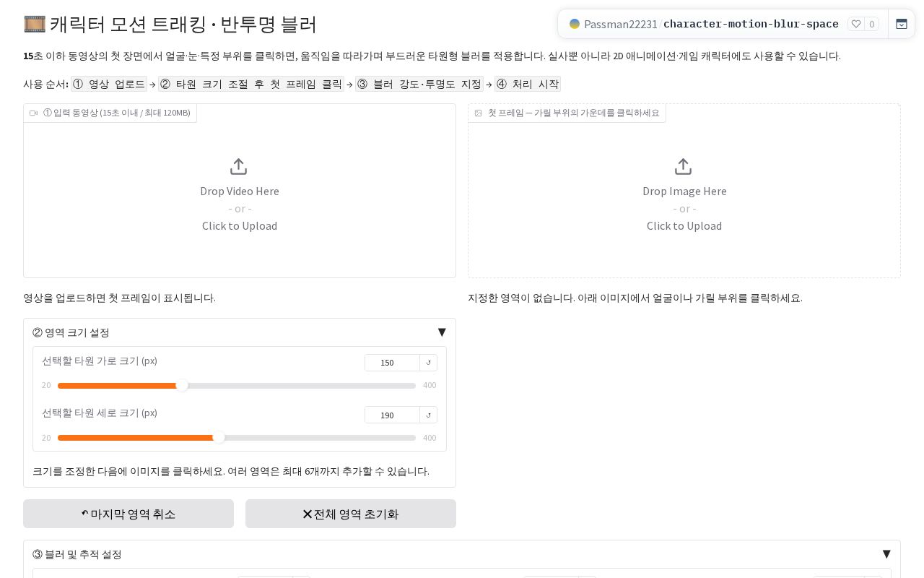
Task: Click Drop Video Here upload area
Action: tap(240, 191)
